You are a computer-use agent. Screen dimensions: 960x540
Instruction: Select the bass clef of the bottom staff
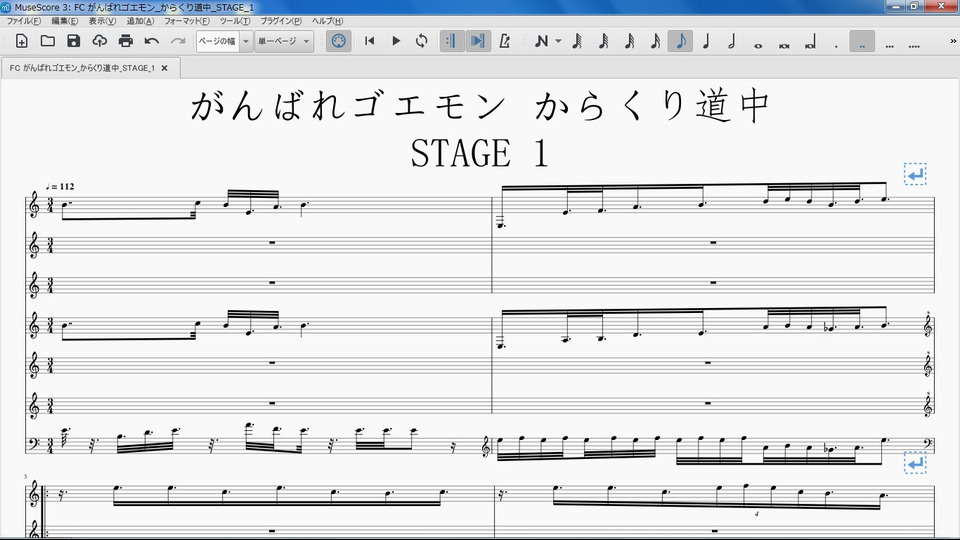[34, 444]
